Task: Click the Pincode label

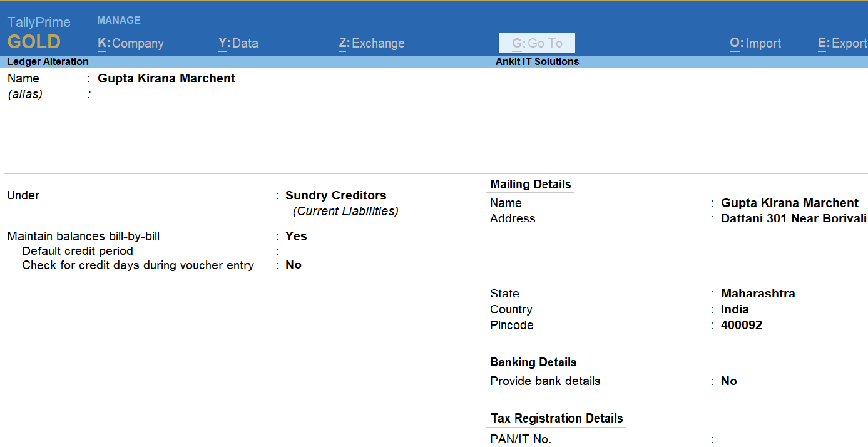Action: tap(512, 325)
